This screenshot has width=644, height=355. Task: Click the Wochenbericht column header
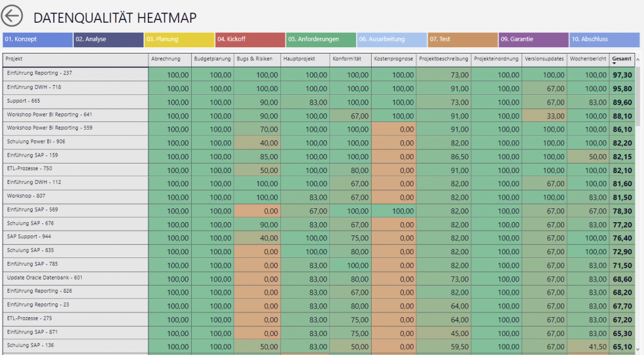pos(588,59)
